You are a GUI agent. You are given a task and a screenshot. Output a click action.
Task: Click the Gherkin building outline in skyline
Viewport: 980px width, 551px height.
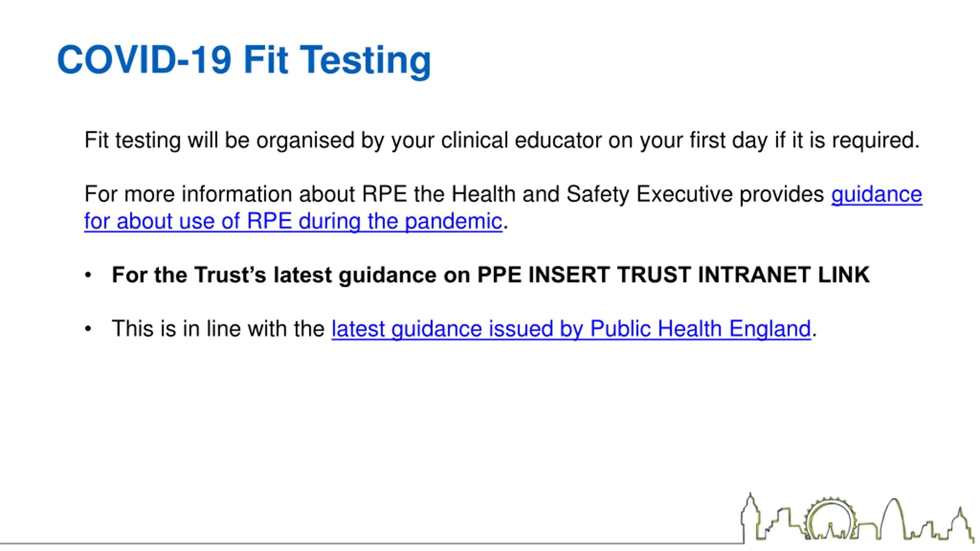pos(893,518)
